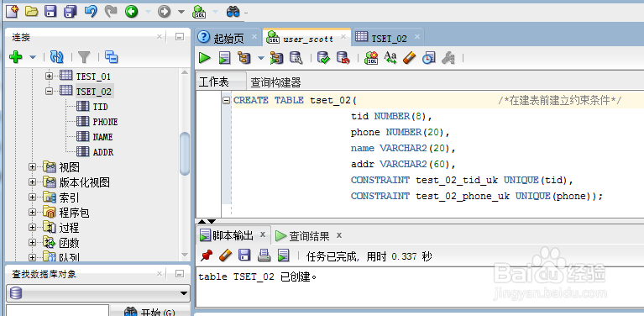Switch to the 起始页 tab
Viewport: 644px width, 316px height.
click(228, 39)
